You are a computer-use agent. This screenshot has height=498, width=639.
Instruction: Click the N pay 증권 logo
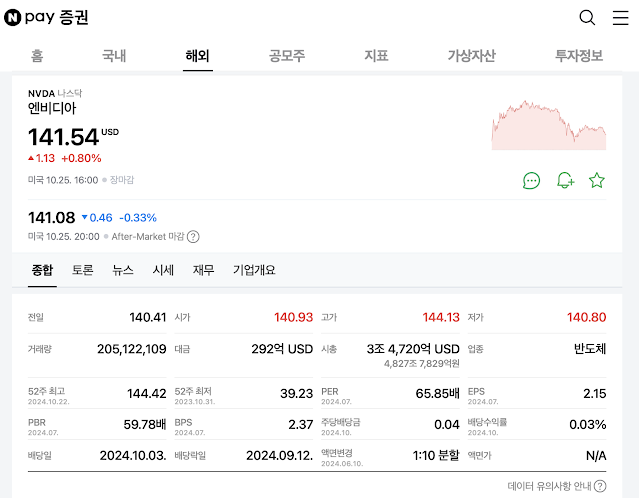[x=46, y=18]
